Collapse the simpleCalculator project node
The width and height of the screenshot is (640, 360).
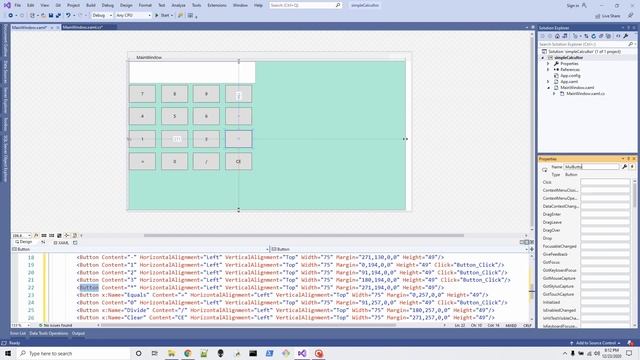542,58
